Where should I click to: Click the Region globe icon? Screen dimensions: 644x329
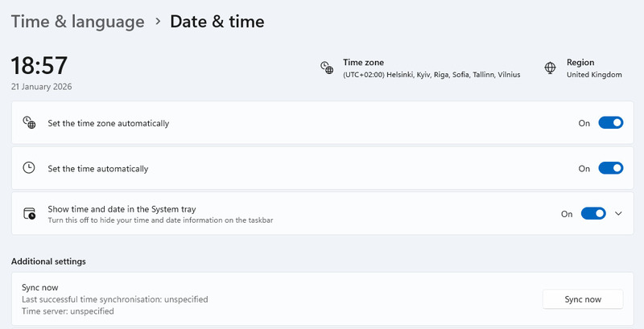click(551, 68)
